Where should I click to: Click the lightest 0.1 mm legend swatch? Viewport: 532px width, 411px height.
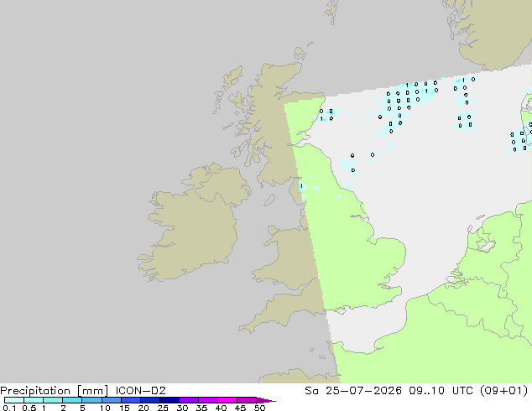coord(14,400)
